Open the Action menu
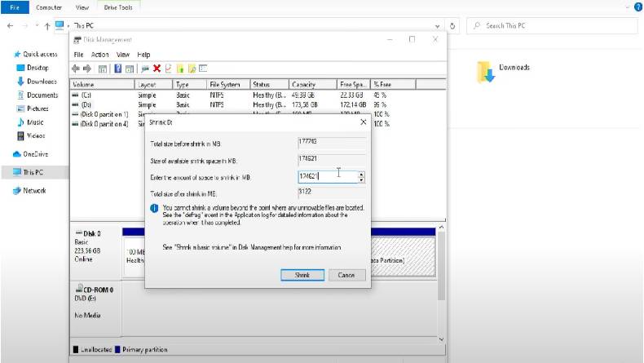The image size is (644, 363). point(99,55)
